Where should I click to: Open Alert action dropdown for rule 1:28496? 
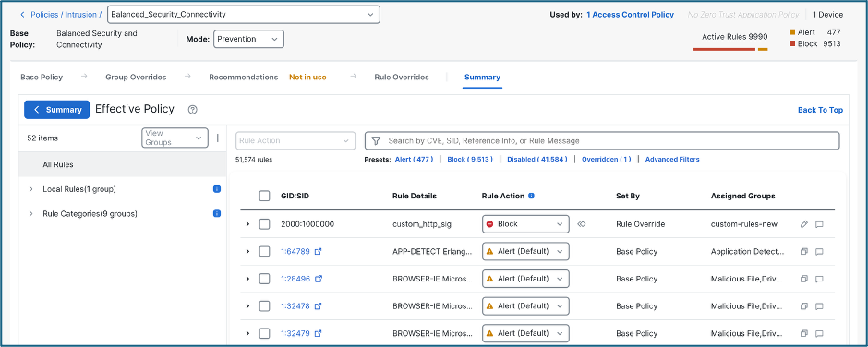526,279
